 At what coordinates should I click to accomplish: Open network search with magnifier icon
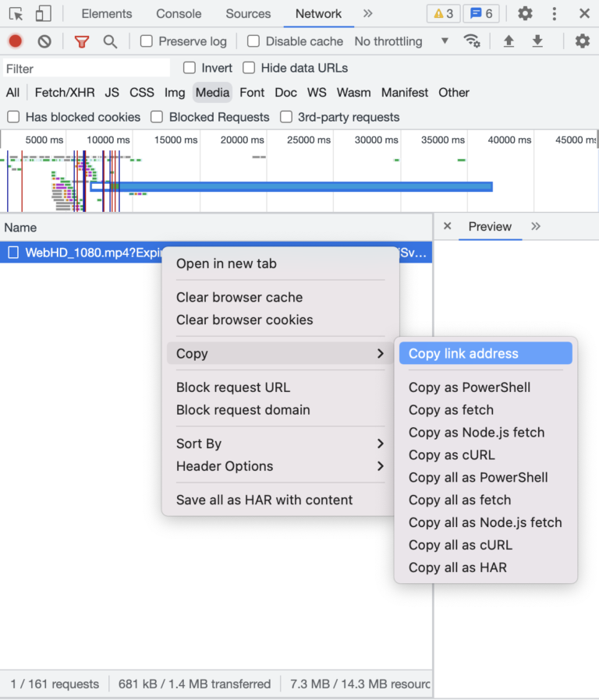tap(110, 41)
